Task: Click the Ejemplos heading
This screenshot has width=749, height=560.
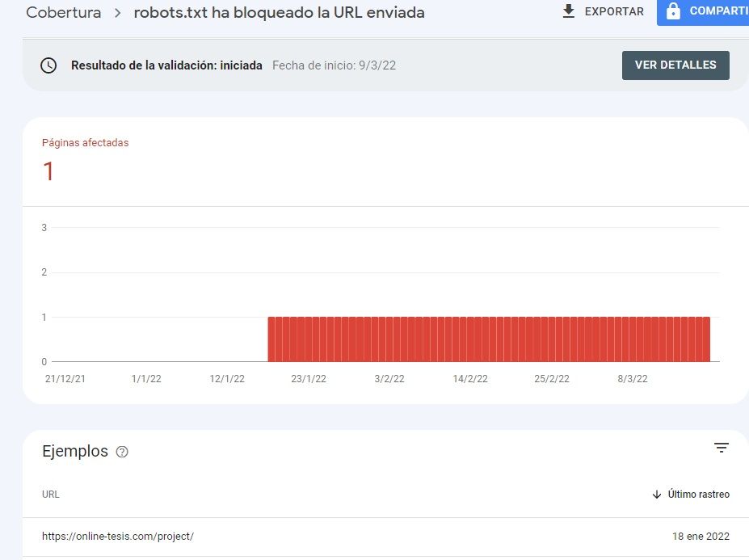Action: 75,451
